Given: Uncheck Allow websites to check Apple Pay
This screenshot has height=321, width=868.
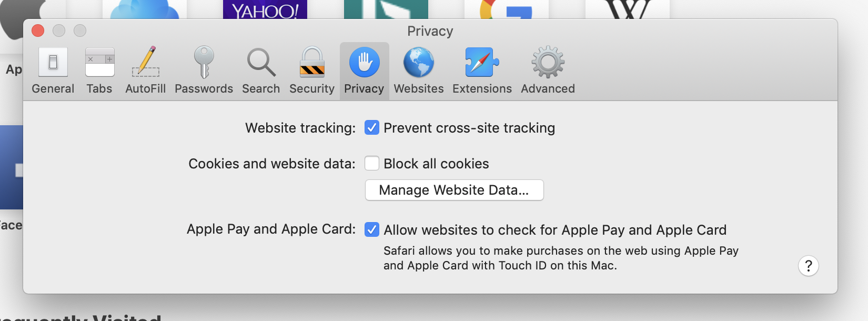Looking at the screenshot, I should click(372, 230).
